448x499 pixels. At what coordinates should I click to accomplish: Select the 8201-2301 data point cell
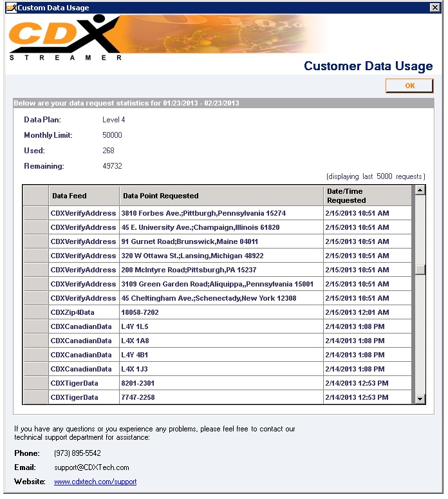pyautogui.click(x=221, y=383)
